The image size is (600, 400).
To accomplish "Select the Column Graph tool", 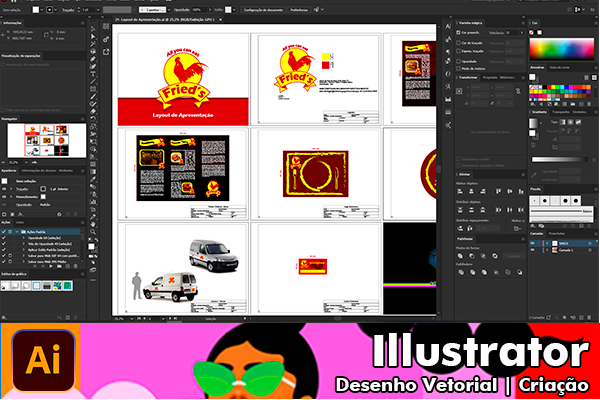I will coord(93,202).
